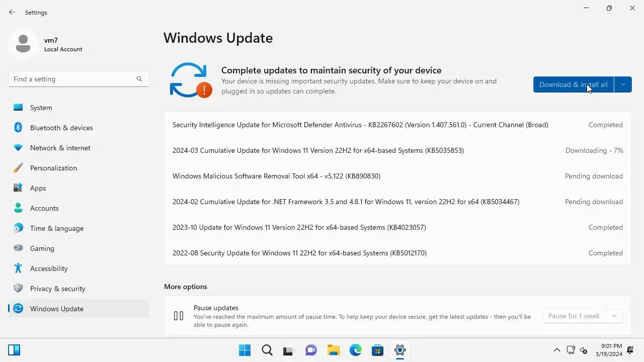Click the KB5035853 Cumulative Update row text

tap(318, 150)
